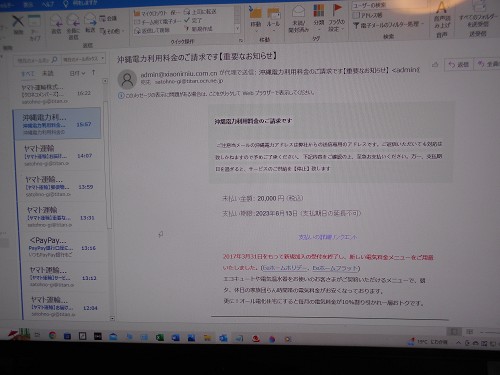This screenshot has height=375, width=500.
Task: Click the Read Aloud (音声読み上げ) icon
Action: pyautogui.click(x=442, y=7)
